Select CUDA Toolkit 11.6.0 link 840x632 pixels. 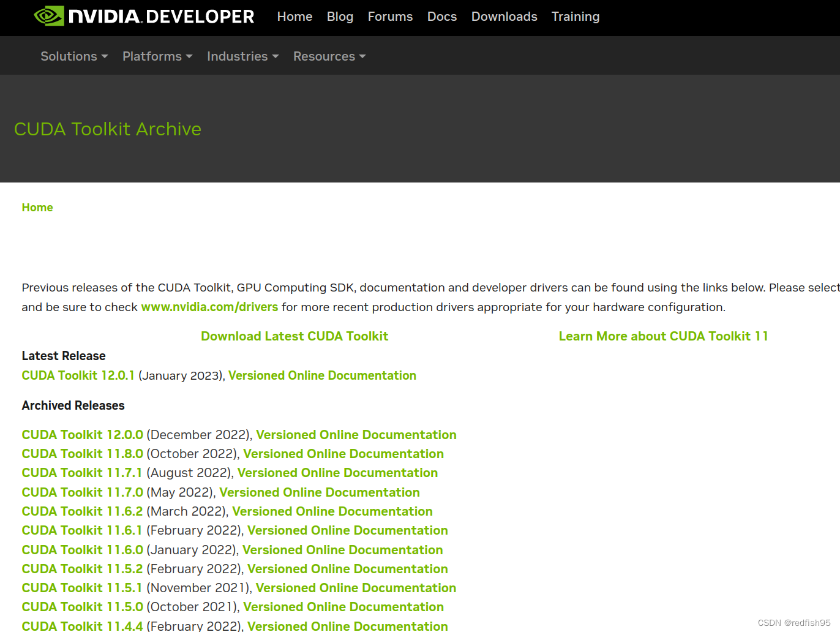tap(82, 550)
